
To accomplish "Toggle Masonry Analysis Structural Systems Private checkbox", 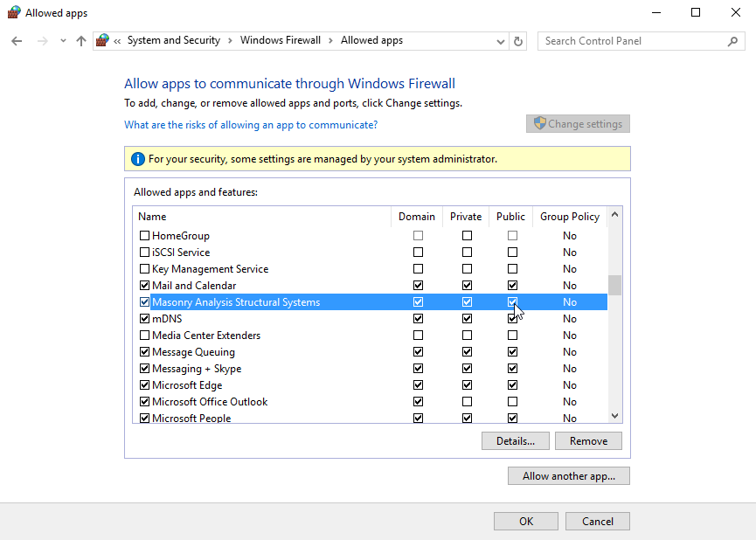I will pos(467,302).
